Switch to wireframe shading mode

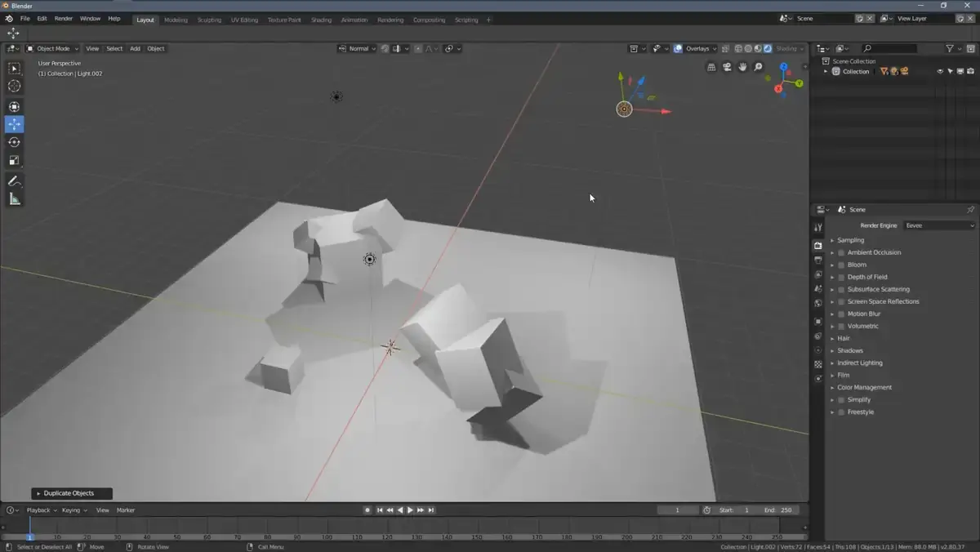click(x=738, y=48)
